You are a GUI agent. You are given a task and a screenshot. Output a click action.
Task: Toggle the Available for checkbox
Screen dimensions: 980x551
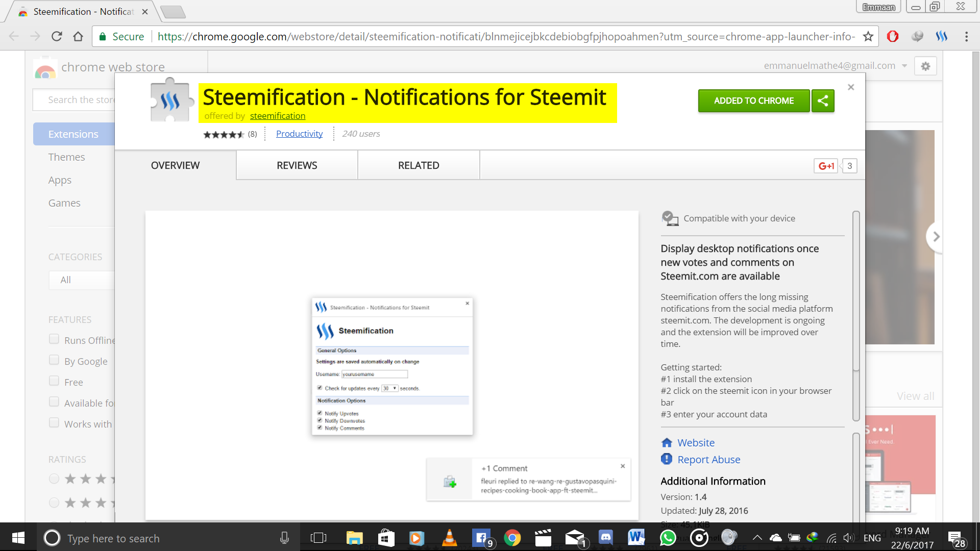click(54, 402)
